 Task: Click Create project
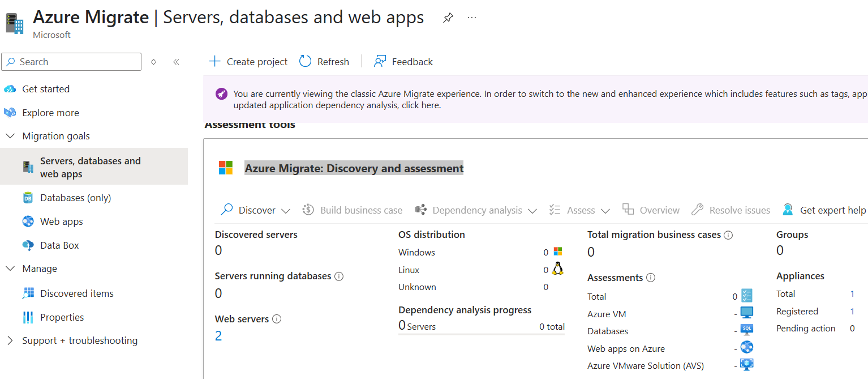(x=248, y=61)
